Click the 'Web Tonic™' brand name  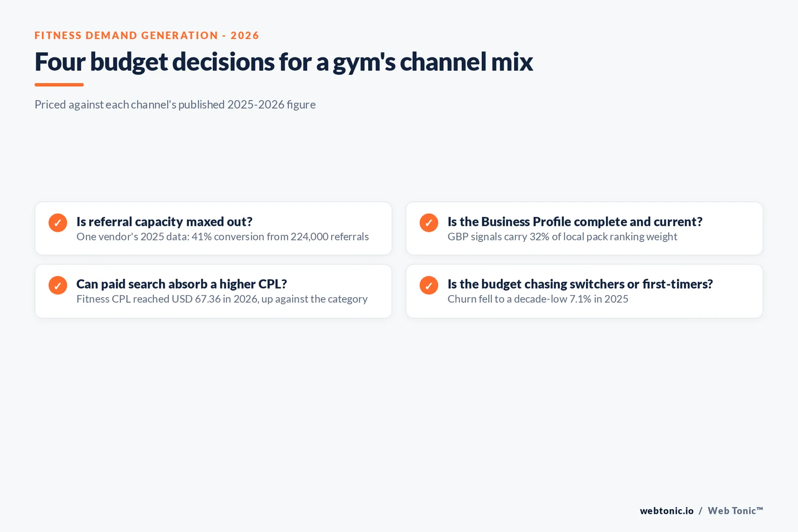735,511
